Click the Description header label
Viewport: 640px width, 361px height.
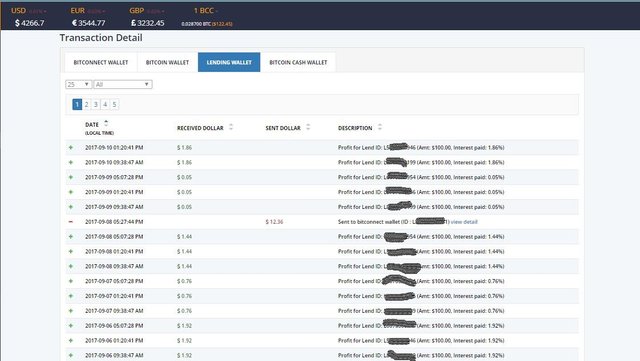355,128
